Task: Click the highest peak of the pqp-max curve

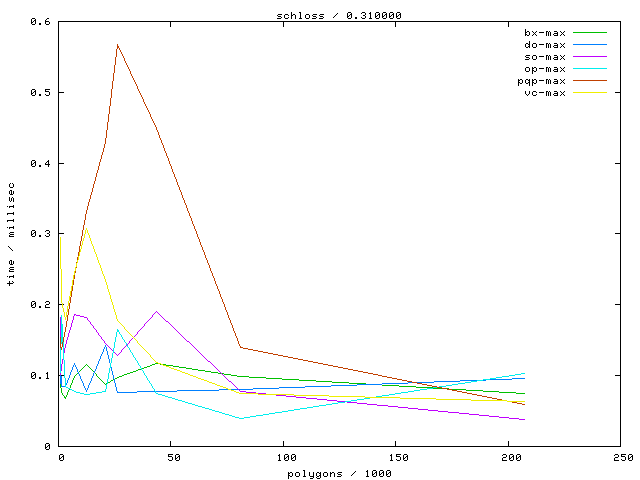Action: [x=117, y=44]
